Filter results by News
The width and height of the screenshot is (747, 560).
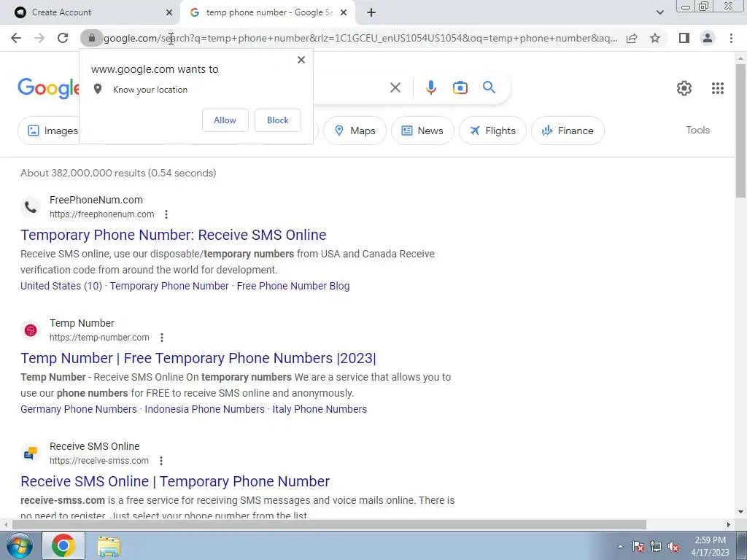422,131
